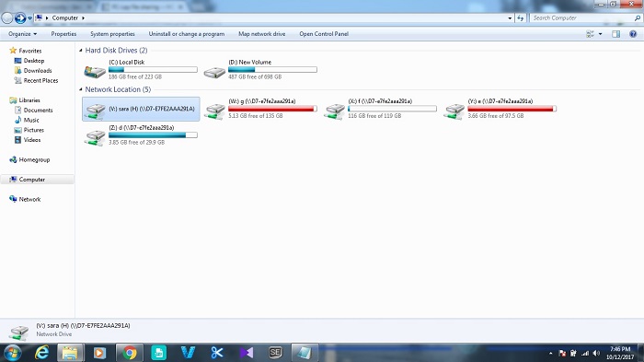Select the (Y:) e network drive icon
The height and width of the screenshot is (362, 644).
tap(454, 111)
